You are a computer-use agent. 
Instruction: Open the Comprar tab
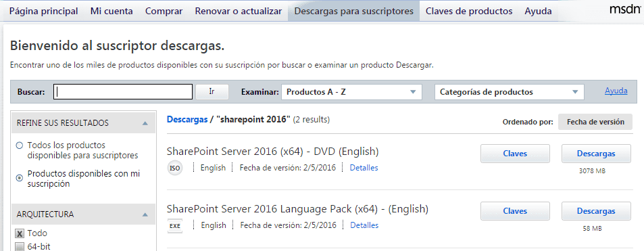point(164,11)
